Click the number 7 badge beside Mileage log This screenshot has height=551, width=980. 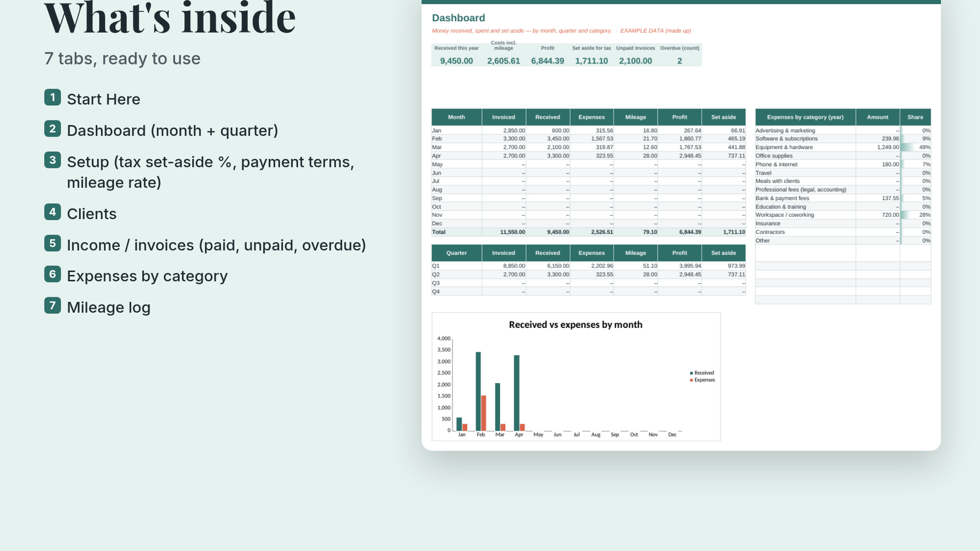(x=52, y=305)
